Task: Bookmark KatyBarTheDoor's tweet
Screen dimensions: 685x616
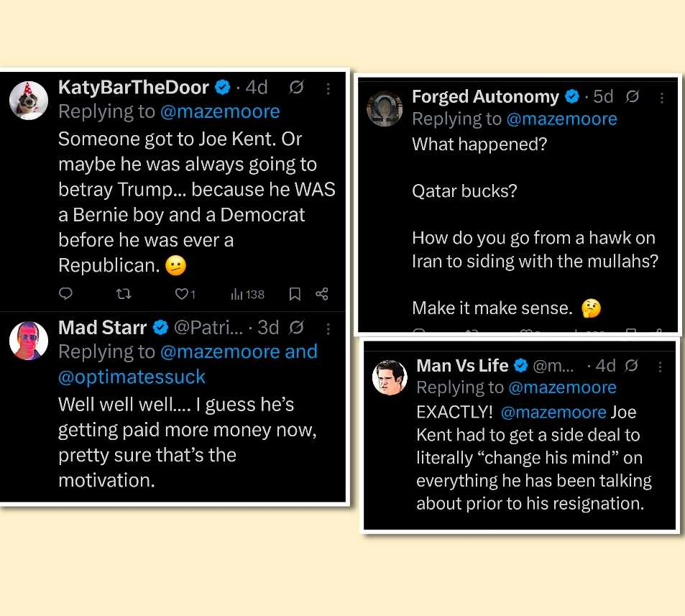Action: [x=295, y=293]
